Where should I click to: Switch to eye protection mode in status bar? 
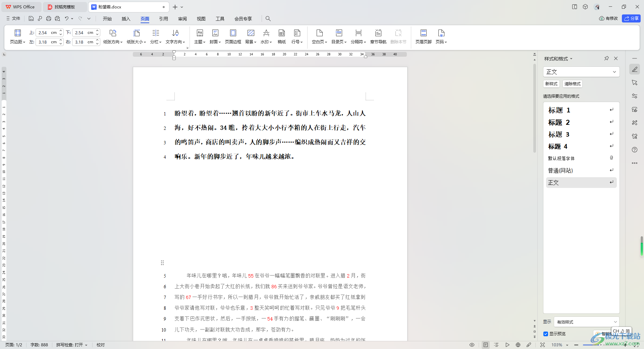[472, 345]
